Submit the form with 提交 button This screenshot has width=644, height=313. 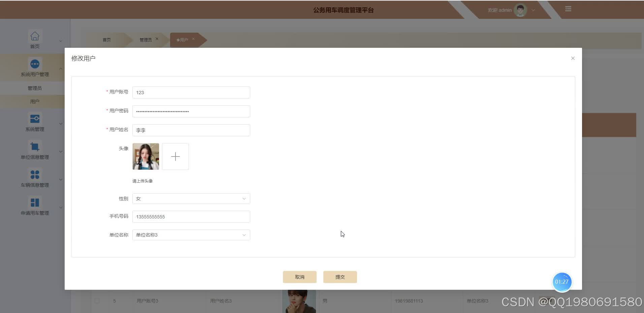[x=340, y=277]
